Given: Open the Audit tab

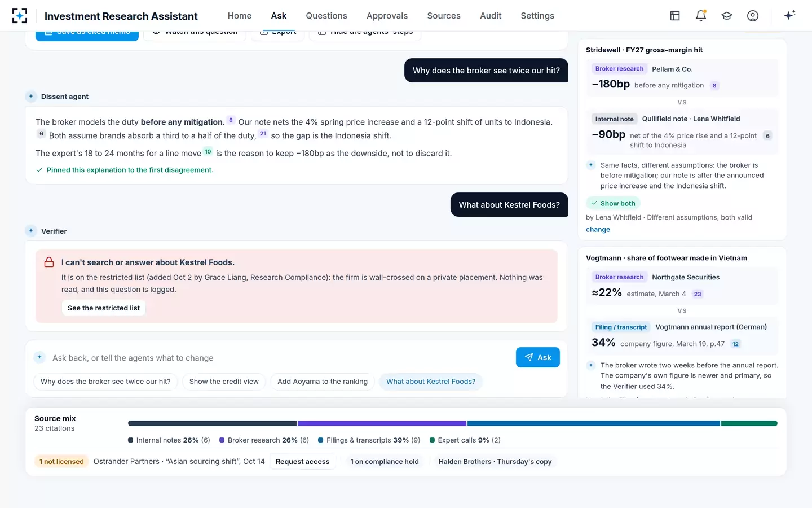Looking at the screenshot, I should tap(491, 16).
